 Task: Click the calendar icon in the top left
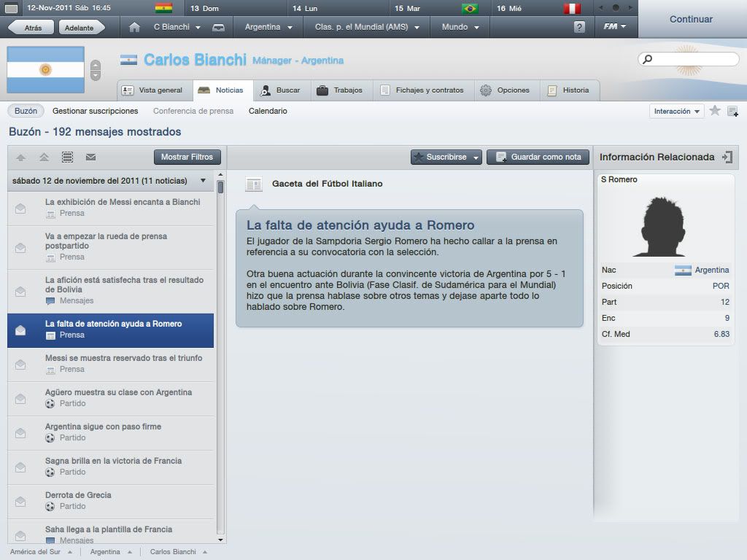click(x=11, y=8)
